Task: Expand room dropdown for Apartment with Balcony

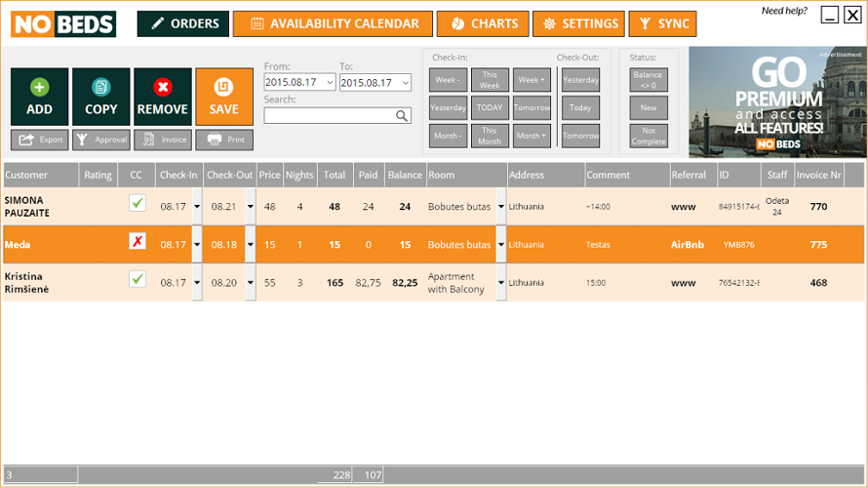Action: [501, 282]
